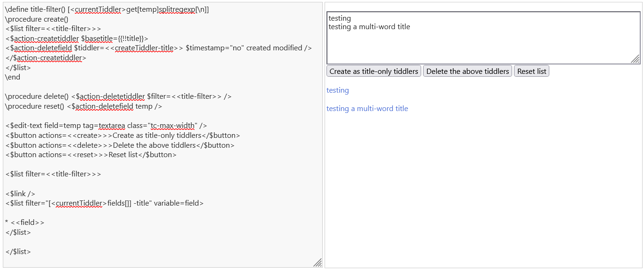Screen dimensions: 644x271
Task: Click the code line containing "Reset list</$button>"
Action: coord(91,155)
